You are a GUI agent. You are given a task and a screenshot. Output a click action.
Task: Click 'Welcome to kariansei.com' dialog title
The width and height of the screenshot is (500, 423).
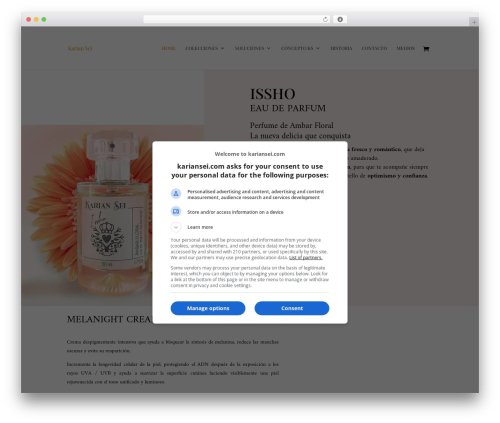250,154
